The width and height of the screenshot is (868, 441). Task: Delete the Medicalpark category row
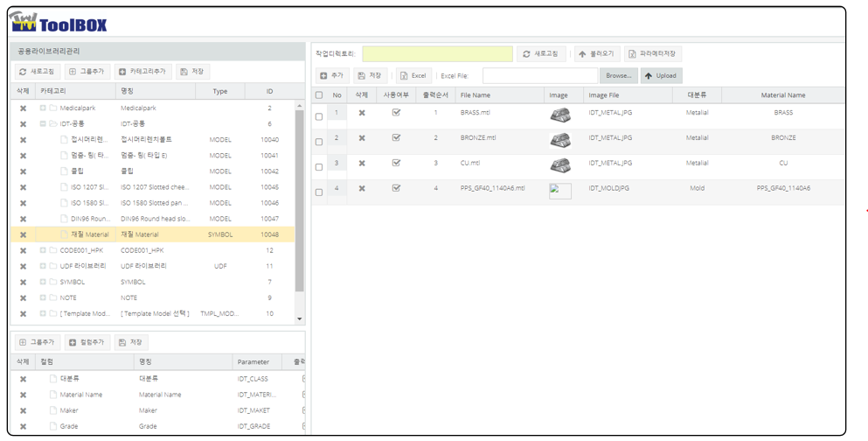[23, 108]
